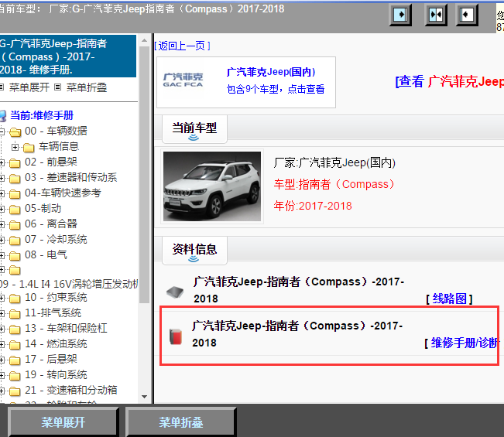
Task: Click the expand-left-panel arrow toolbar icon
Action: point(400,15)
